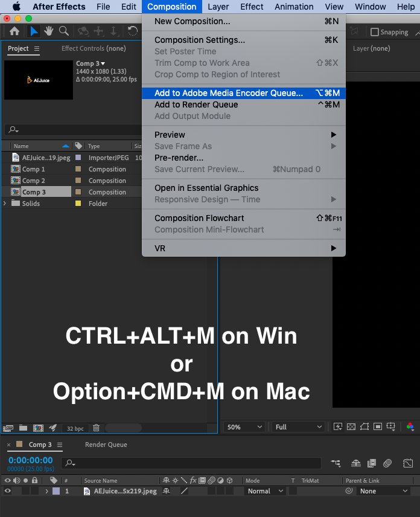
Task: Open Preview submenu
Action: (x=243, y=135)
